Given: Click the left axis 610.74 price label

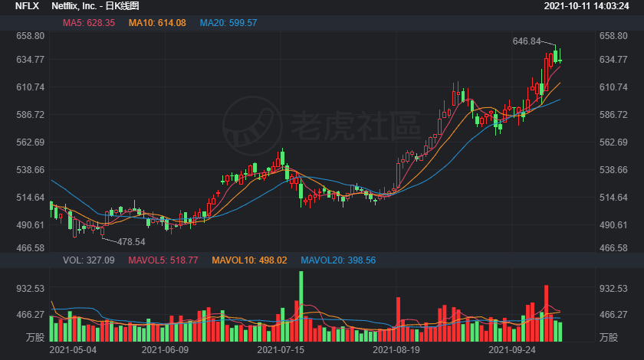Looking at the screenshot, I should click(31, 87).
